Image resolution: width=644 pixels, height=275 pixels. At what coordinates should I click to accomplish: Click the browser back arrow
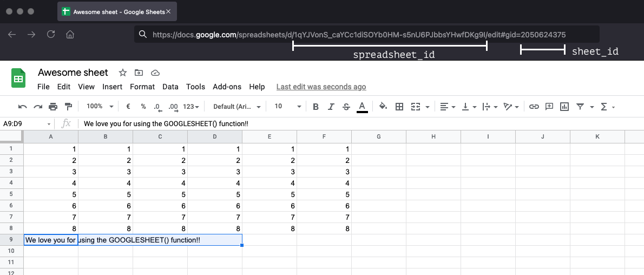click(x=12, y=34)
